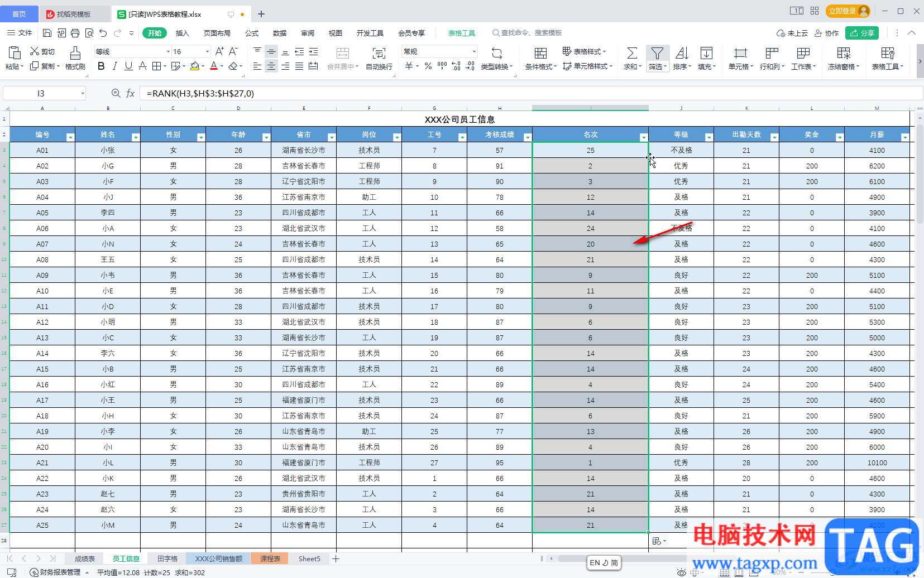Click the Sort (排序) icon
The height and width of the screenshot is (578, 924).
click(x=682, y=53)
